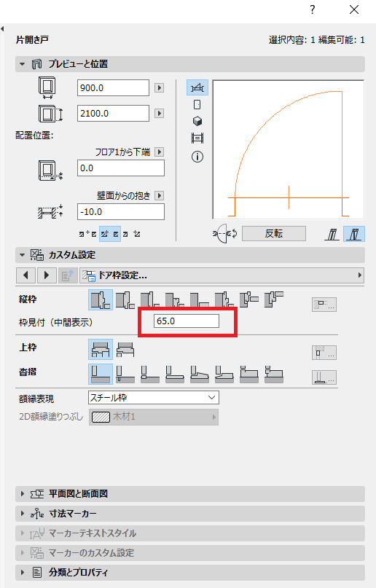Click the 片開き戸 title text
The width and height of the screenshot is (376, 588).
click(32, 40)
